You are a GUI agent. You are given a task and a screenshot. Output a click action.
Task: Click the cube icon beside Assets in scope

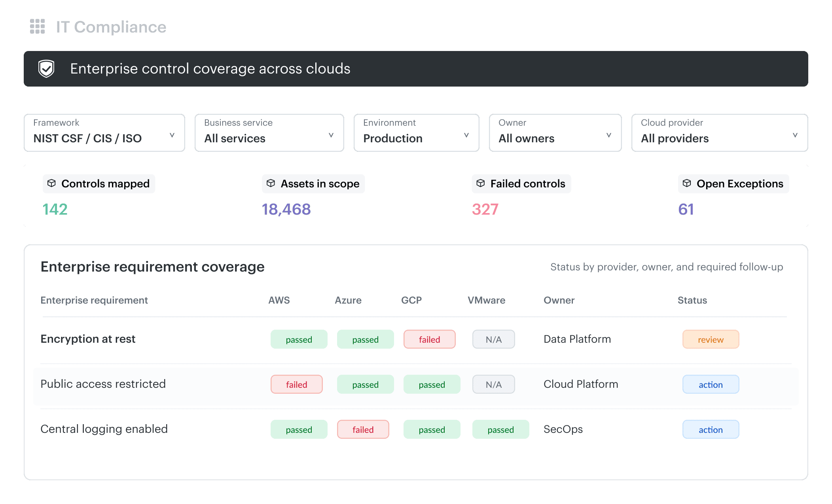click(271, 183)
